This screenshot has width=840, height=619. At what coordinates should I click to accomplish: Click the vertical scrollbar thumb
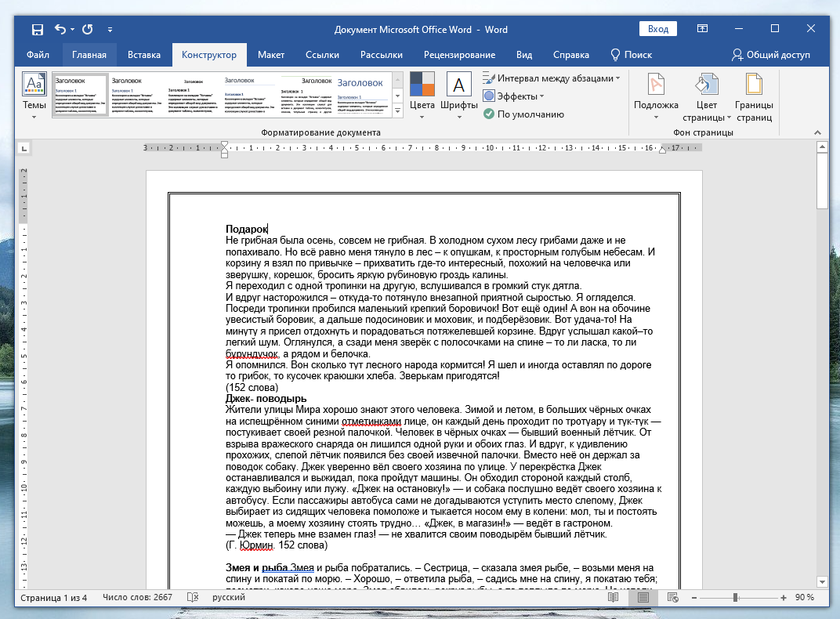(822, 180)
